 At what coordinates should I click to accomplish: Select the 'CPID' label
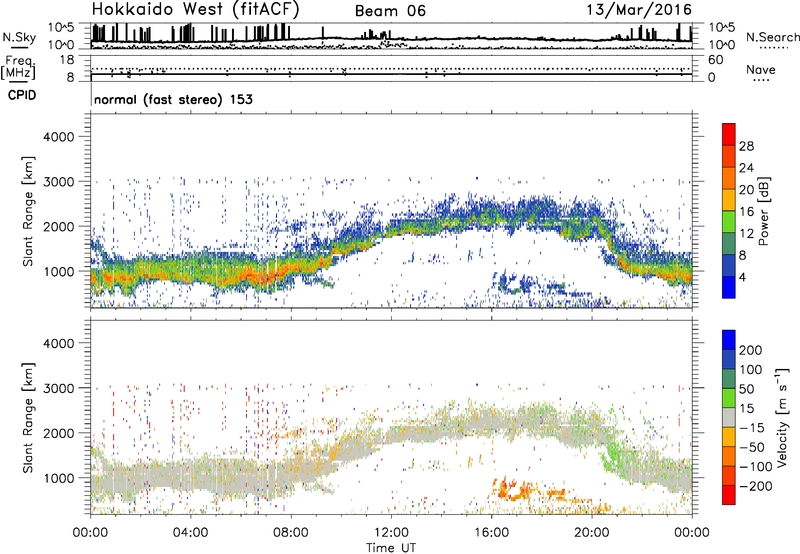click(x=22, y=95)
